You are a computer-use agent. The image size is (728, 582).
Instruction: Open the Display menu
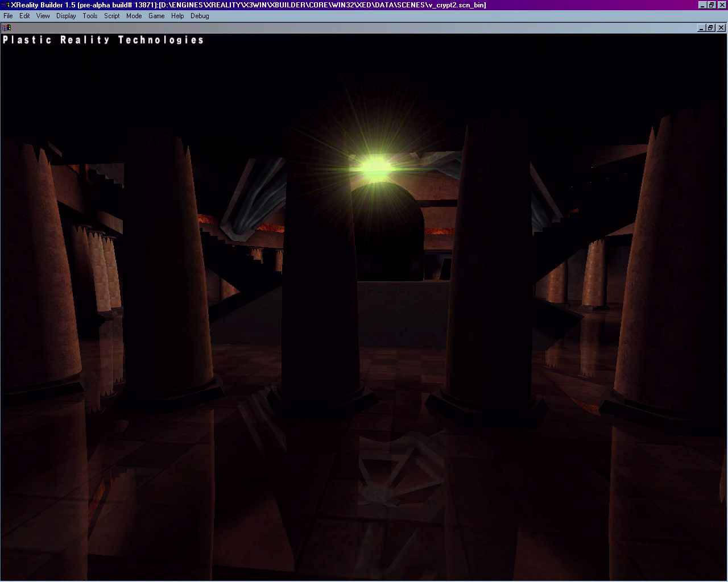[x=66, y=16]
